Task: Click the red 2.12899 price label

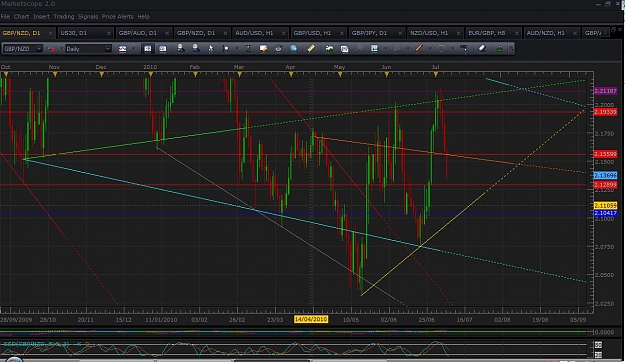Action: (x=605, y=185)
